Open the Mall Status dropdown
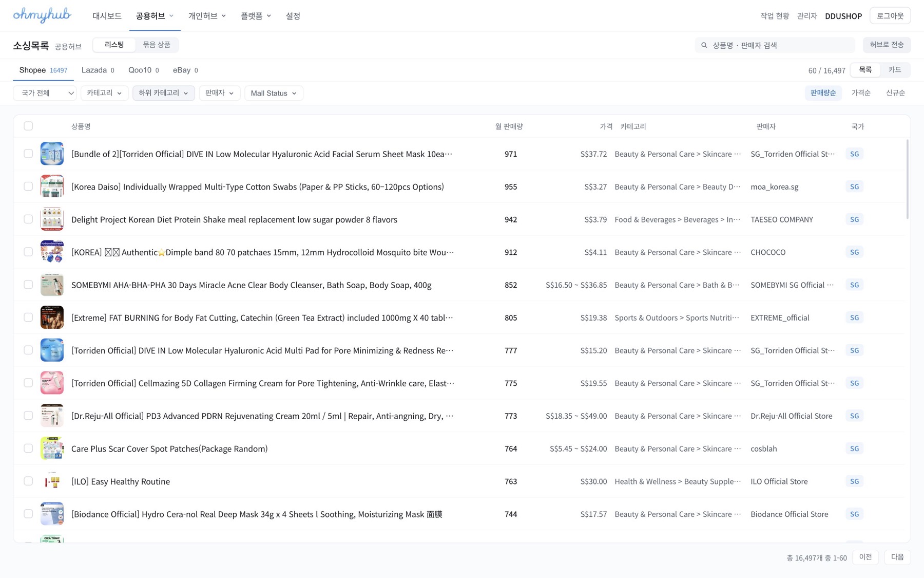 click(274, 93)
